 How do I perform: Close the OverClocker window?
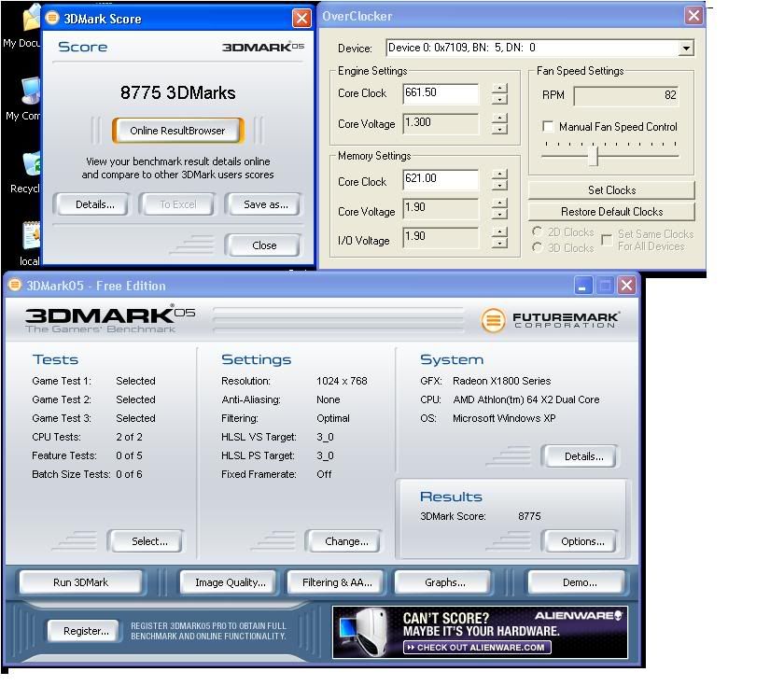(x=693, y=16)
